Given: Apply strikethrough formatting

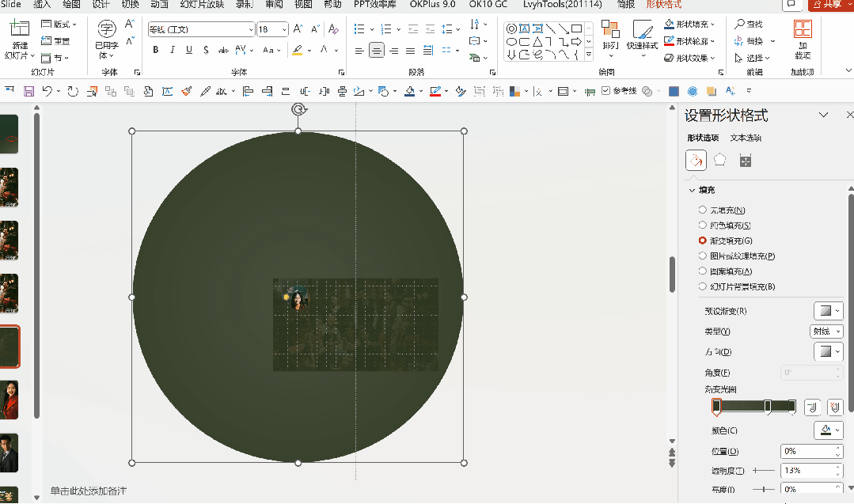Looking at the screenshot, I should click(x=223, y=50).
